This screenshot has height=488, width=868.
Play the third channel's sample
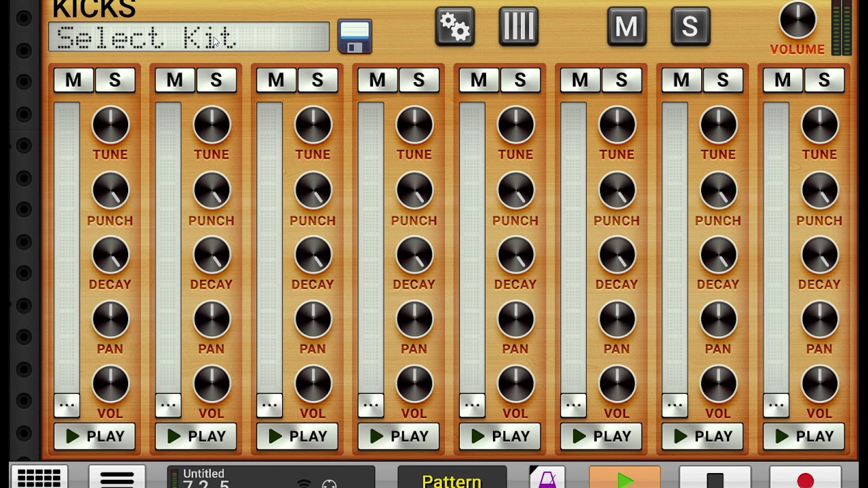pos(297,436)
